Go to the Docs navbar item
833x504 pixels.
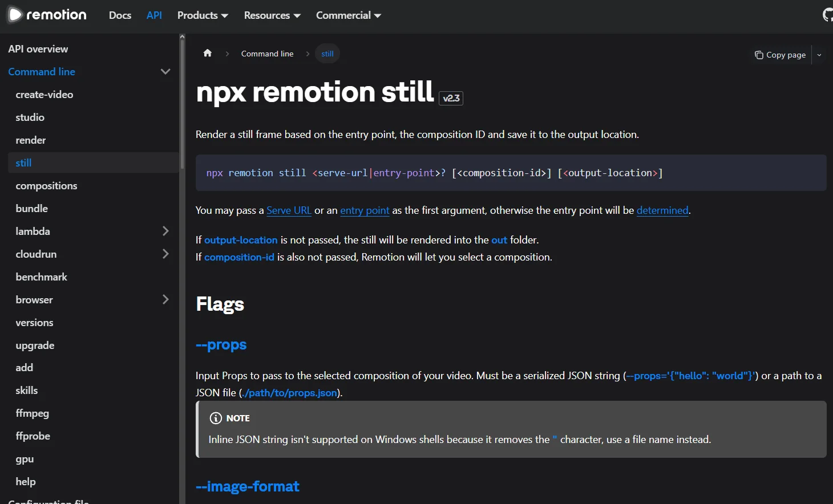pyautogui.click(x=120, y=15)
